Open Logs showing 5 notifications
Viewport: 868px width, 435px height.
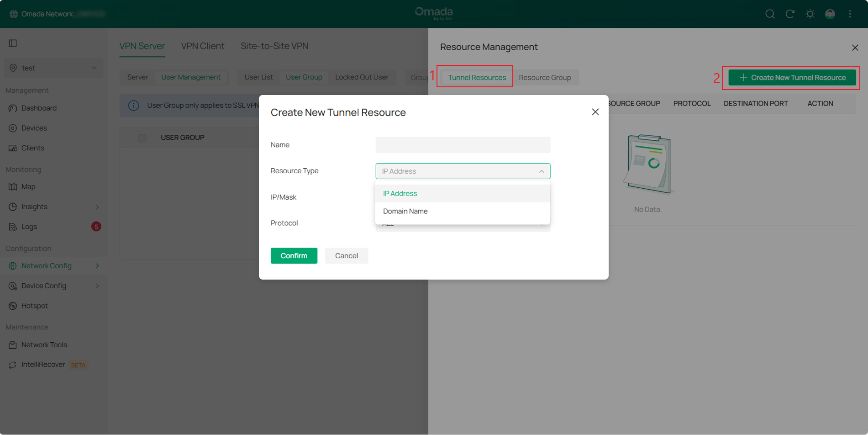pos(28,227)
